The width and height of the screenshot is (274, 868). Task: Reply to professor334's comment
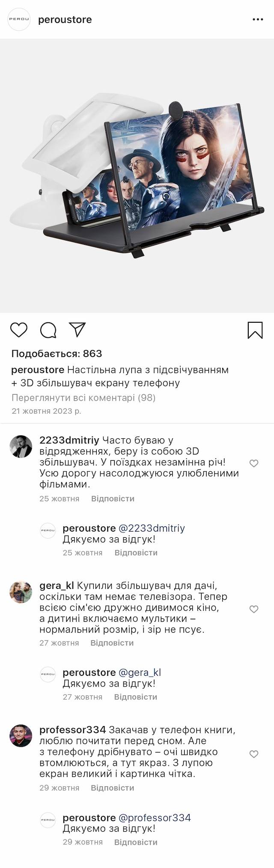tap(113, 788)
